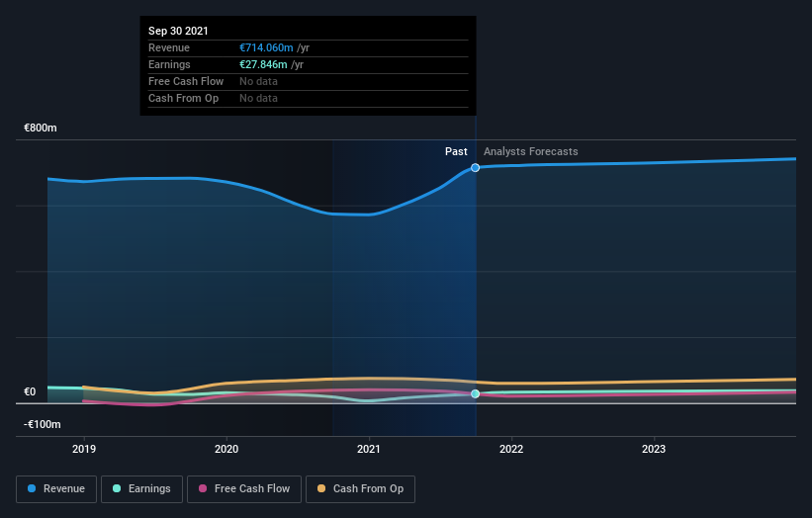Select the revenue data point at Sep 2021

point(475,168)
